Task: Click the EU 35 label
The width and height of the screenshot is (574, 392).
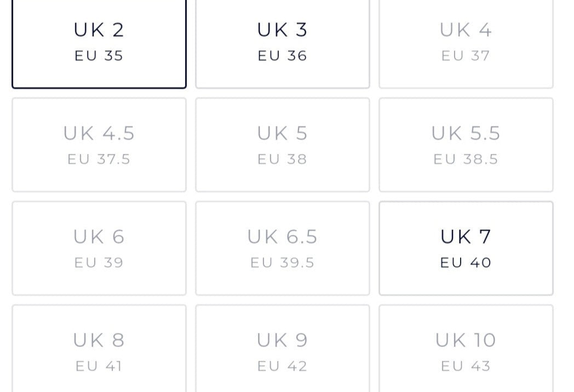Action: click(x=99, y=56)
